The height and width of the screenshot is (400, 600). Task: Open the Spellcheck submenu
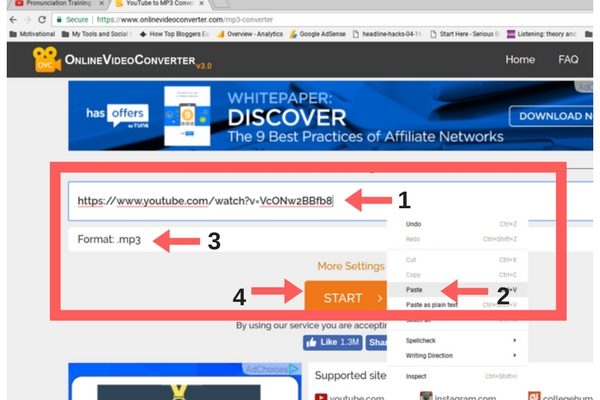point(457,340)
